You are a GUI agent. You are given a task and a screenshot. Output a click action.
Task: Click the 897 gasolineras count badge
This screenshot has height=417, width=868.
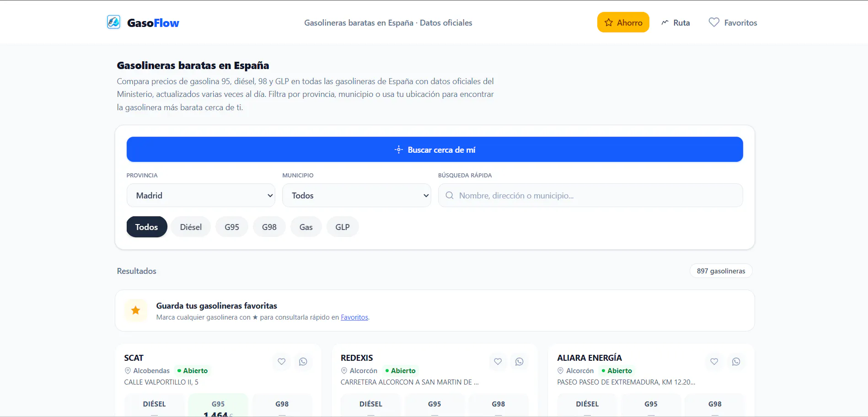(721, 271)
